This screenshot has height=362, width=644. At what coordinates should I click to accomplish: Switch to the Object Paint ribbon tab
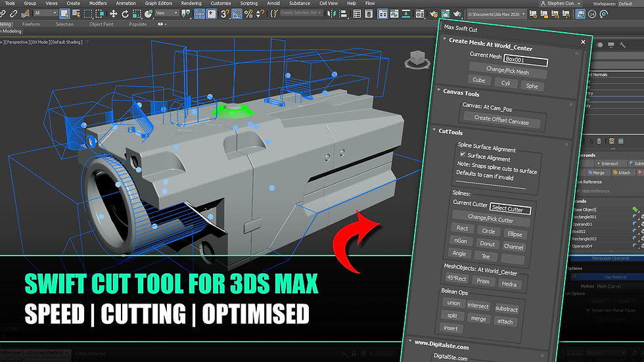point(101,24)
